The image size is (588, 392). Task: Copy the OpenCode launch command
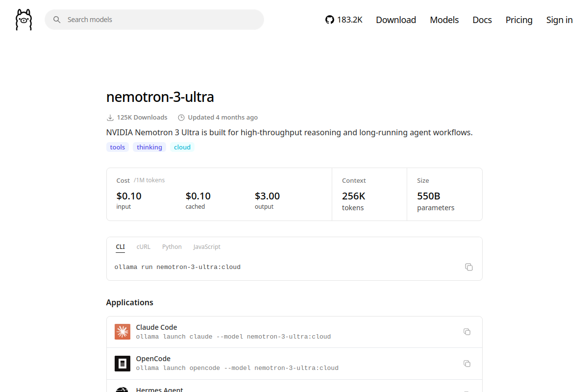click(x=467, y=363)
